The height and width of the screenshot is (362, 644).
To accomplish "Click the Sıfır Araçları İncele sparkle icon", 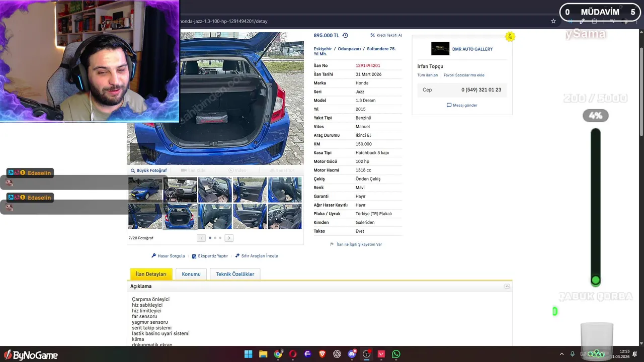I will click(x=237, y=256).
